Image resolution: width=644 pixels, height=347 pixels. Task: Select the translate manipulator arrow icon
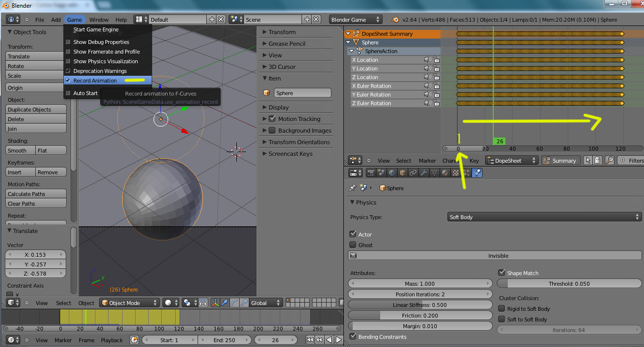point(225,303)
